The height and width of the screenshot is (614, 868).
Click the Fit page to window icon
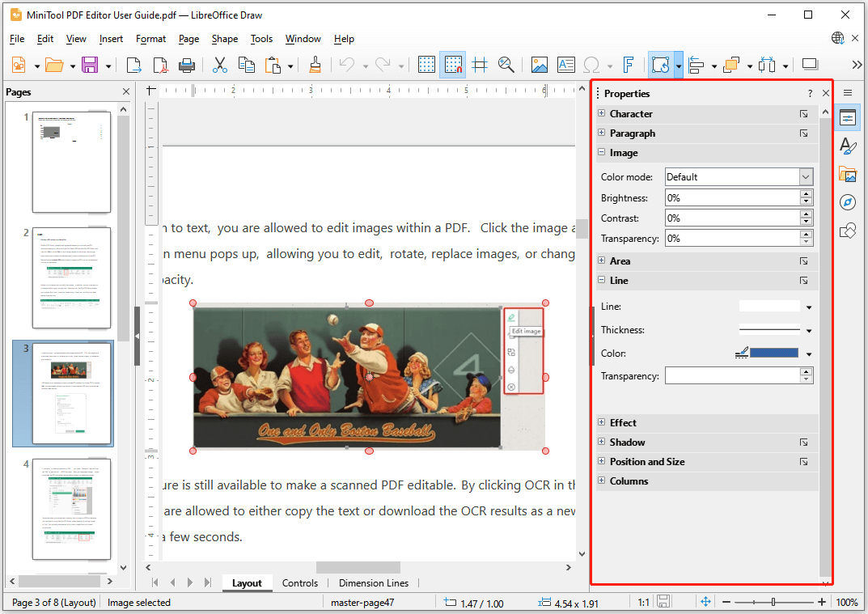705,602
